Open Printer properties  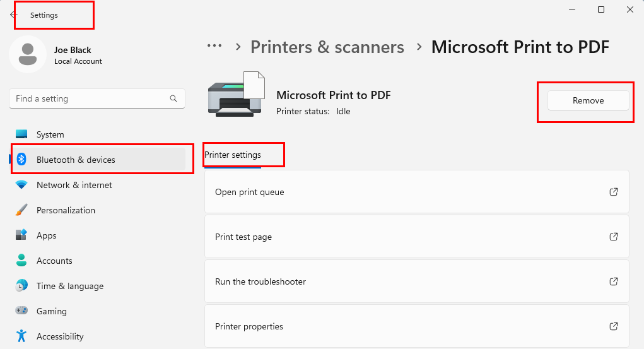[x=417, y=326]
